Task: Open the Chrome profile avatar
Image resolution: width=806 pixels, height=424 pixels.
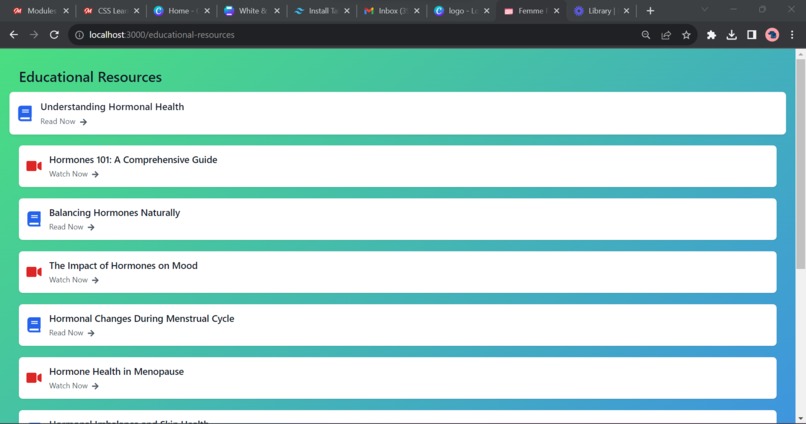Action: (x=772, y=35)
